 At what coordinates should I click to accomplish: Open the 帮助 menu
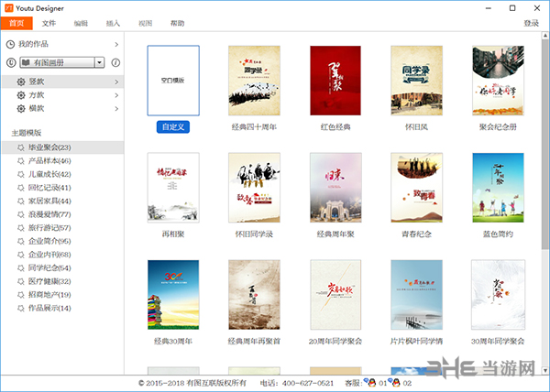(177, 23)
